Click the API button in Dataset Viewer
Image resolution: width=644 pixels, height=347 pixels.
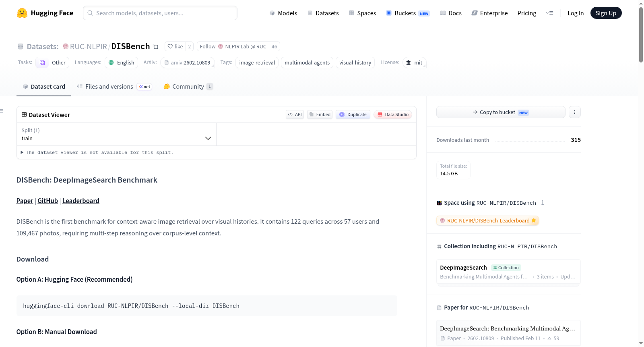tap(295, 114)
